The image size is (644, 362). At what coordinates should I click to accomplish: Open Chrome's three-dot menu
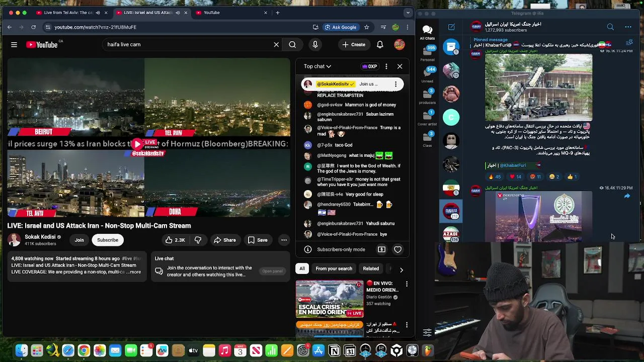point(408,27)
